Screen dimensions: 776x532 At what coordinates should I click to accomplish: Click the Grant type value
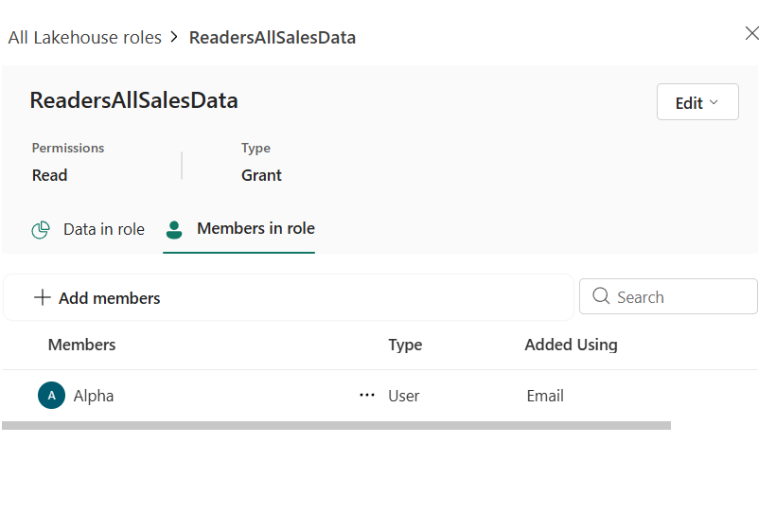[261, 175]
